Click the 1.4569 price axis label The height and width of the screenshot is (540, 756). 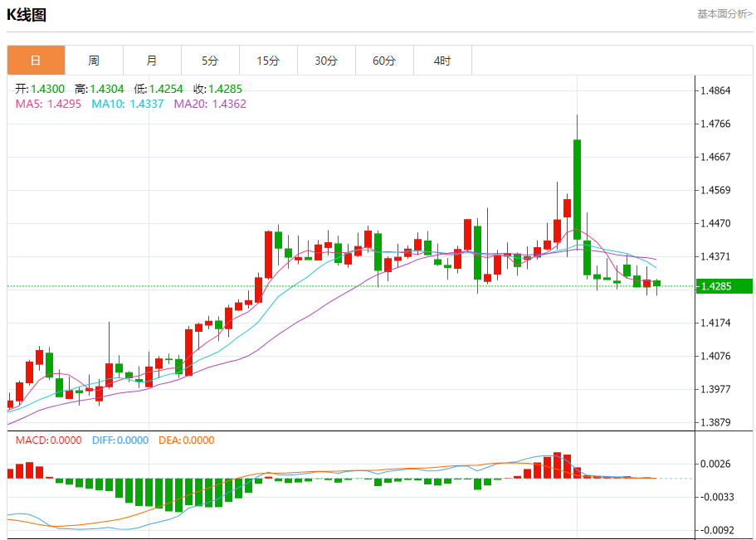click(715, 190)
